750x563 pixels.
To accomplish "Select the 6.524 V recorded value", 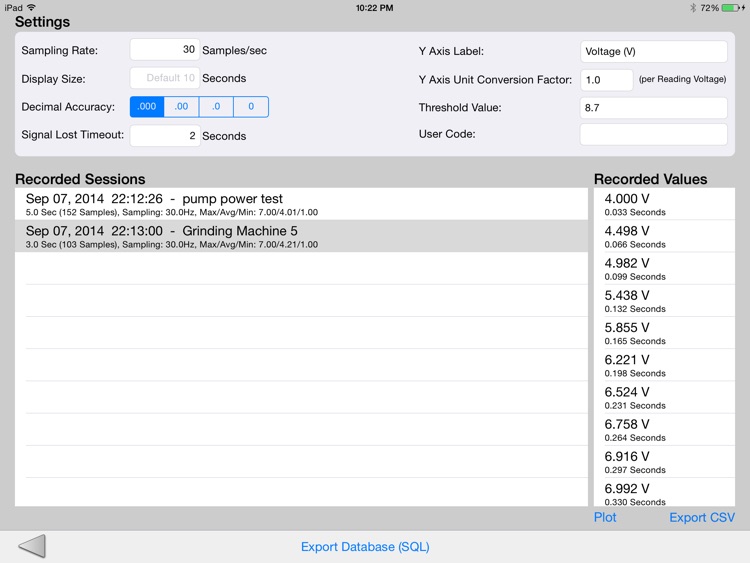I will pos(664,397).
